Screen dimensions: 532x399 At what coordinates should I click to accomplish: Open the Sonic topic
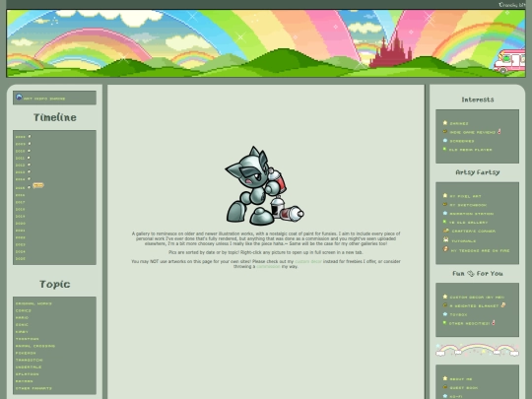(22, 325)
